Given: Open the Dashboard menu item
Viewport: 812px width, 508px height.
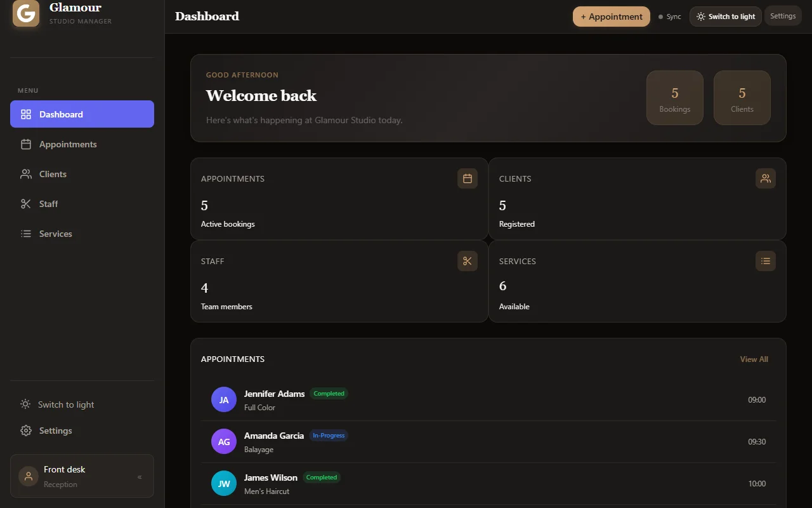Looking at the screenshot, I should [82, 114].
